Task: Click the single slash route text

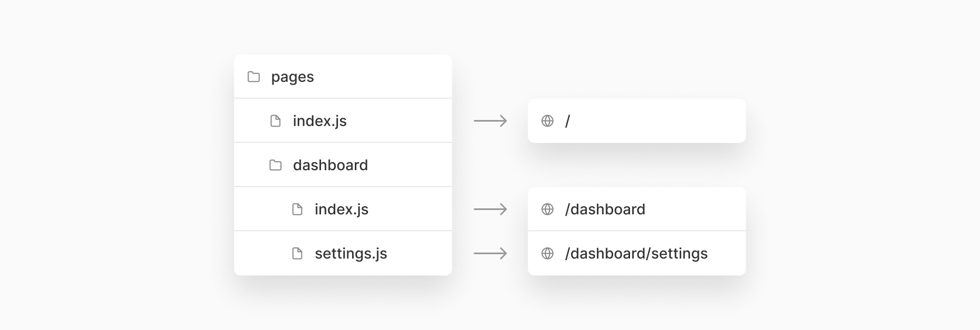Action: [x=567, y=121]
